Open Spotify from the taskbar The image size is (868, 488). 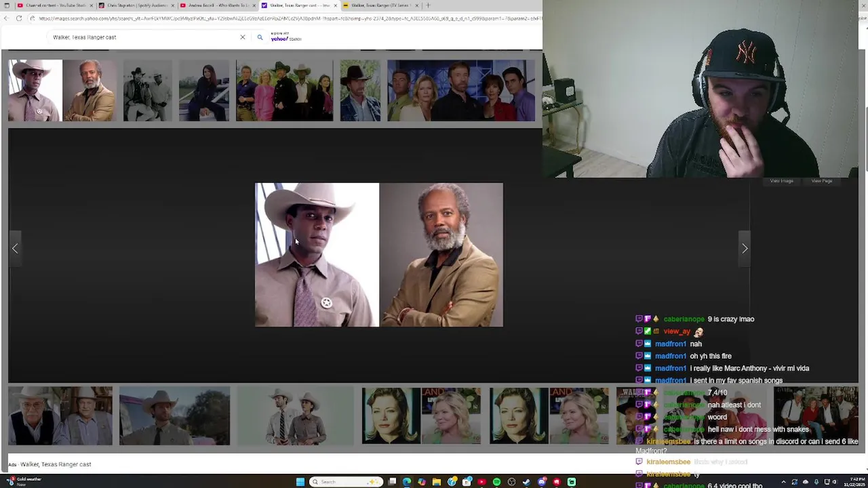[496, 482]
